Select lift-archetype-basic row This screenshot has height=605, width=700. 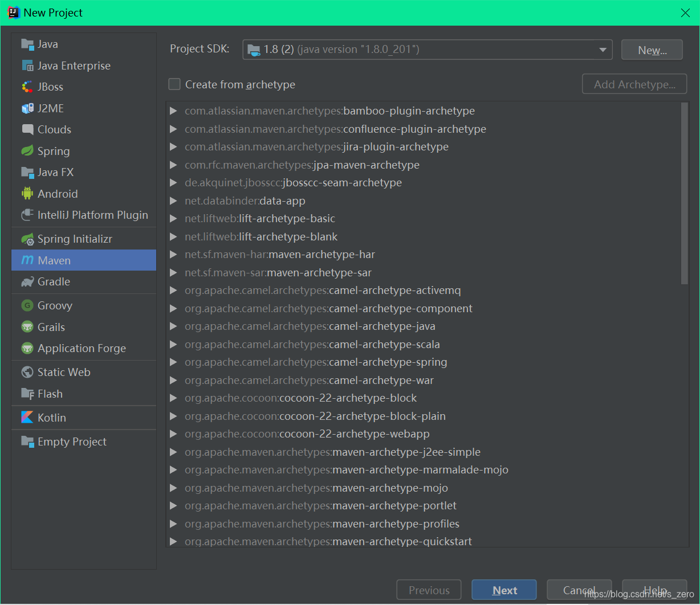coord(427,219)
